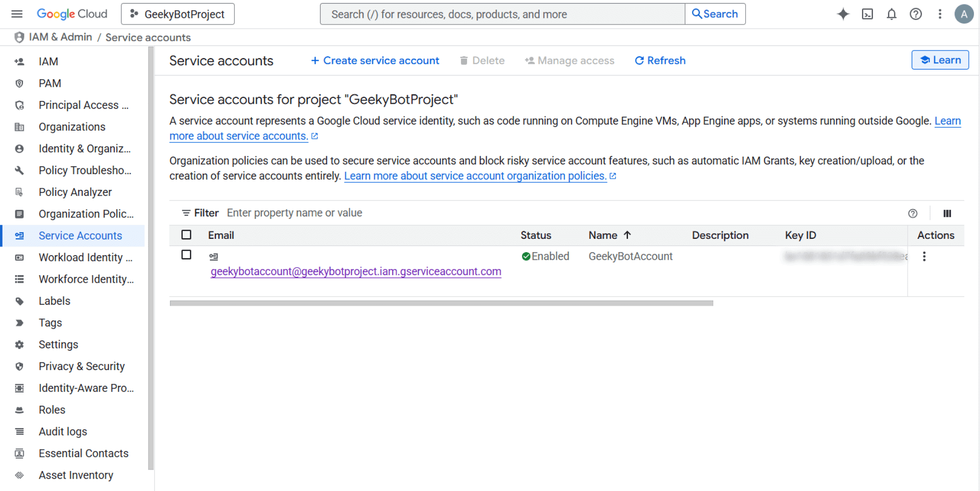The image size is (980, 491).
Task: Open Learn more about service accounts link
Action: click(239, 136)
